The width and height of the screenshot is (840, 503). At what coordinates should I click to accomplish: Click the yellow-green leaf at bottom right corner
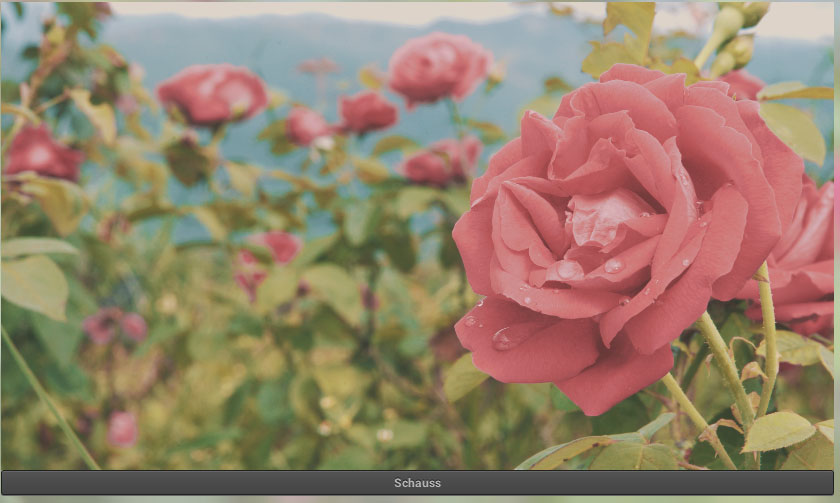point(777,432)
